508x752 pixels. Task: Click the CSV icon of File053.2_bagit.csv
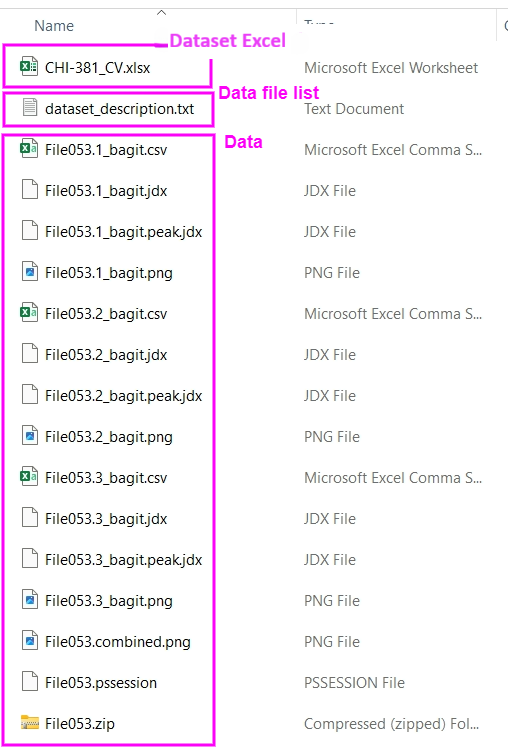[x=29, y=313]
